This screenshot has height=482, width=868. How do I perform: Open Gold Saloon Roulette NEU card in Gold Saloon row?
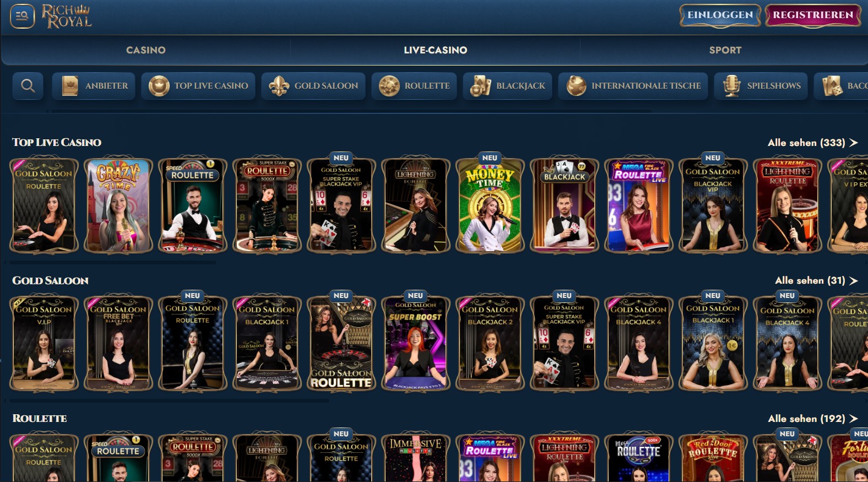coord(193,343)
